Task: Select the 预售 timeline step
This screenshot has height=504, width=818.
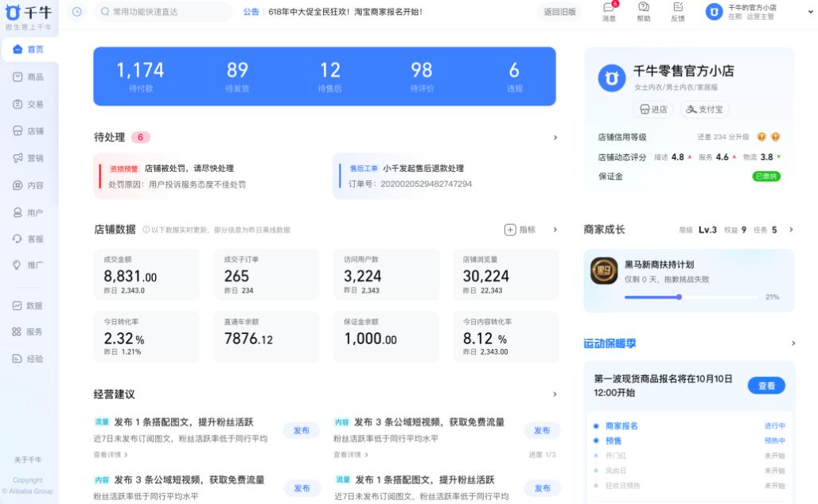Action: tap(613, 441)
